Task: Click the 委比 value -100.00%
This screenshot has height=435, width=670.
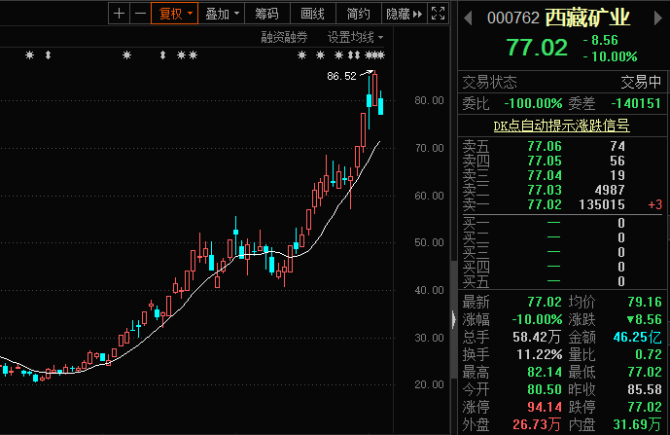Action: (x=533, y=103)
